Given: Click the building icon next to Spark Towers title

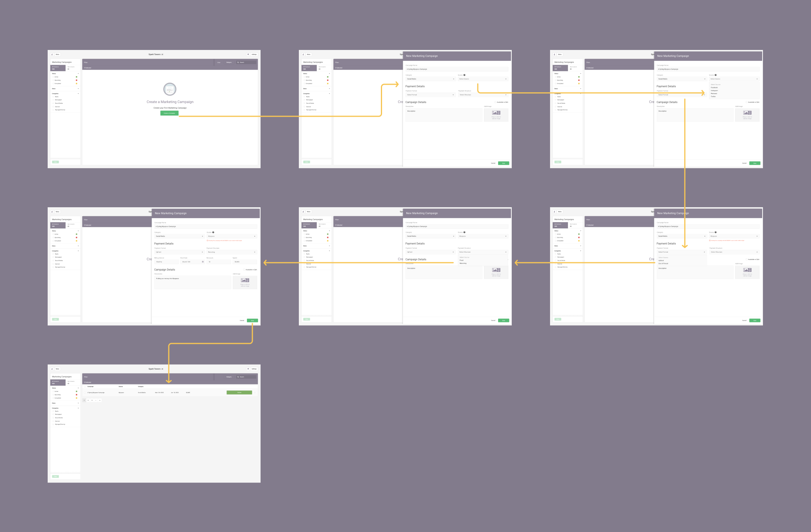Looking at the screenshot, I should (163, 54).
